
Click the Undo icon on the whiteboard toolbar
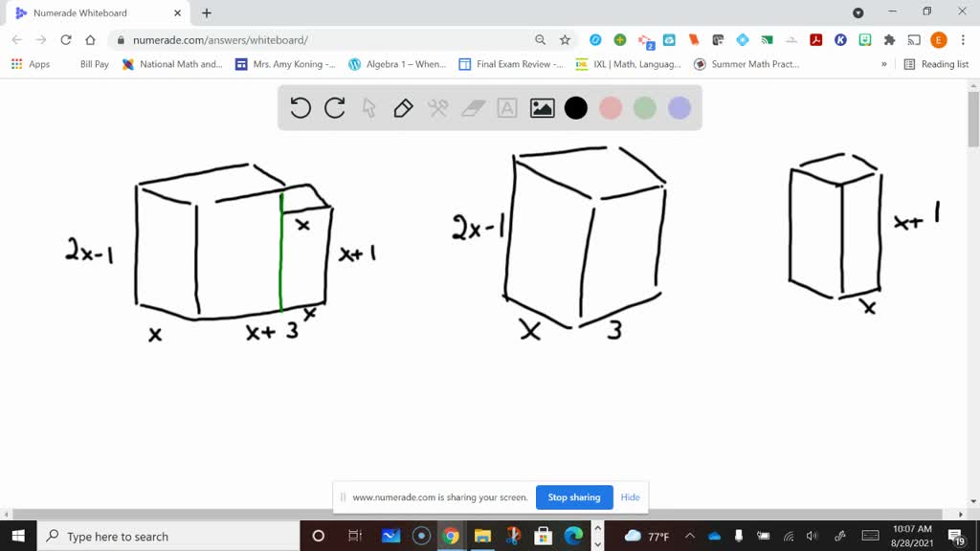(x=300, y=108)
